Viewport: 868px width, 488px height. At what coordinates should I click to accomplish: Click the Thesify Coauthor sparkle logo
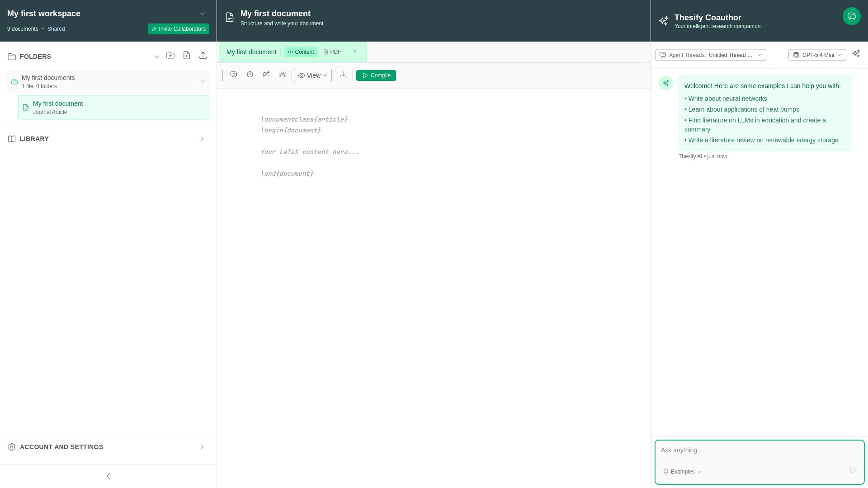click(664, 21)
